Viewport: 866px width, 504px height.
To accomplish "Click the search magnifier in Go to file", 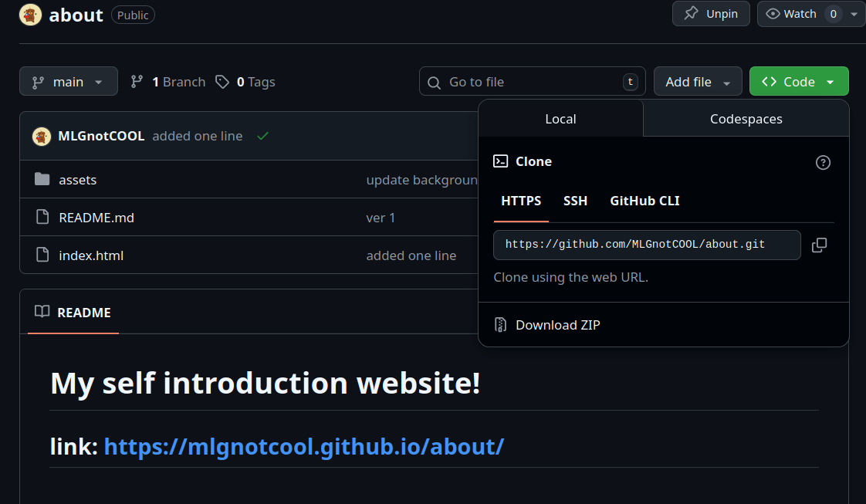I will (434, 83).
